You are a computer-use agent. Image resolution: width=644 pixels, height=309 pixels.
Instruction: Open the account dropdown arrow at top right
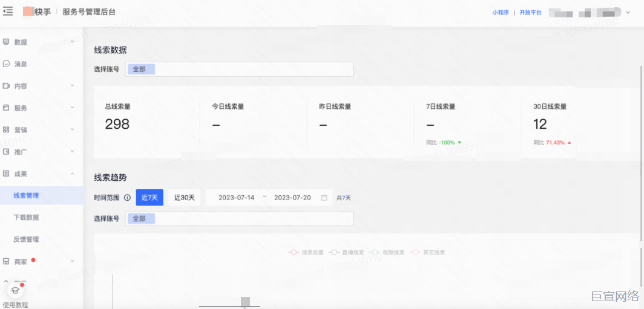click(x=628, y=12)
